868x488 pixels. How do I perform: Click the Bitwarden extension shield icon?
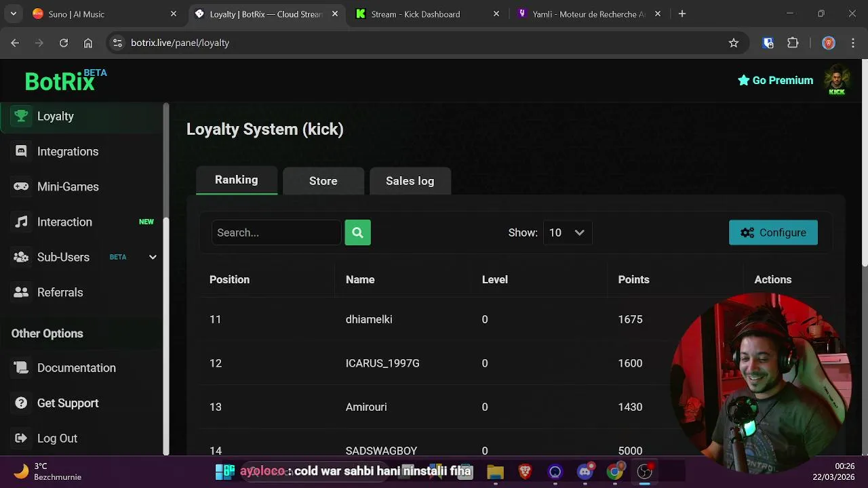point(768,43)
